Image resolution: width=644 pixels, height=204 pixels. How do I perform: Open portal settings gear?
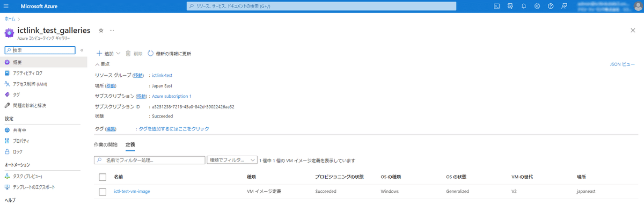coord(537,6)
